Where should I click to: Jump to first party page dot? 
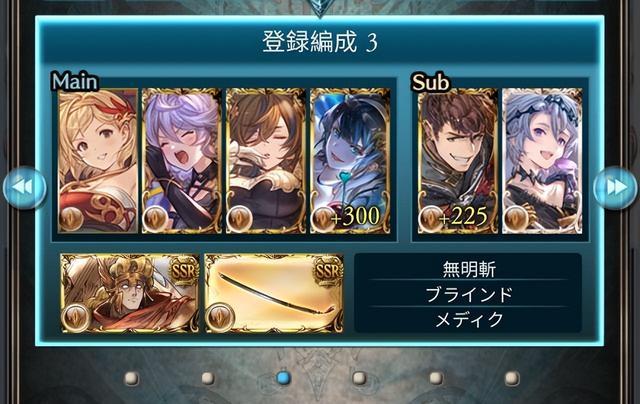[131, 378]
